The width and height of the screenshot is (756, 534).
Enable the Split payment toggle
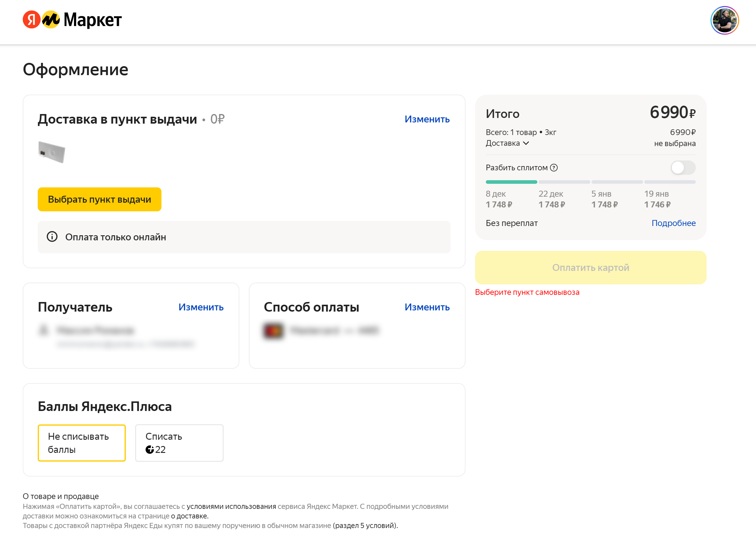pyautogui.click(x=683, y=168)
